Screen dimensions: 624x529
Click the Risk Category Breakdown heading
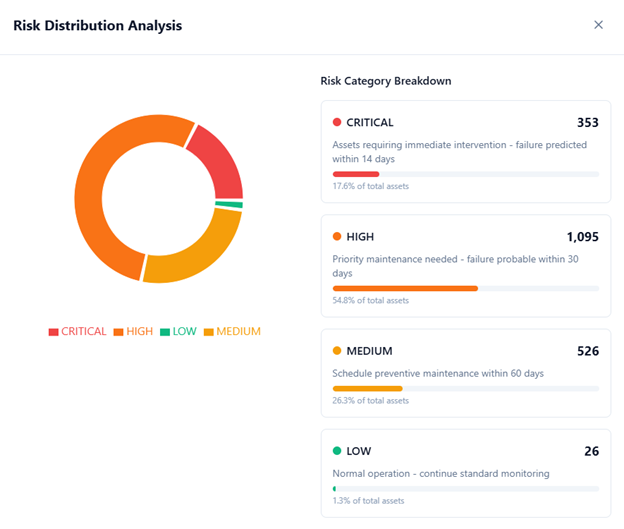coord(385,80)
